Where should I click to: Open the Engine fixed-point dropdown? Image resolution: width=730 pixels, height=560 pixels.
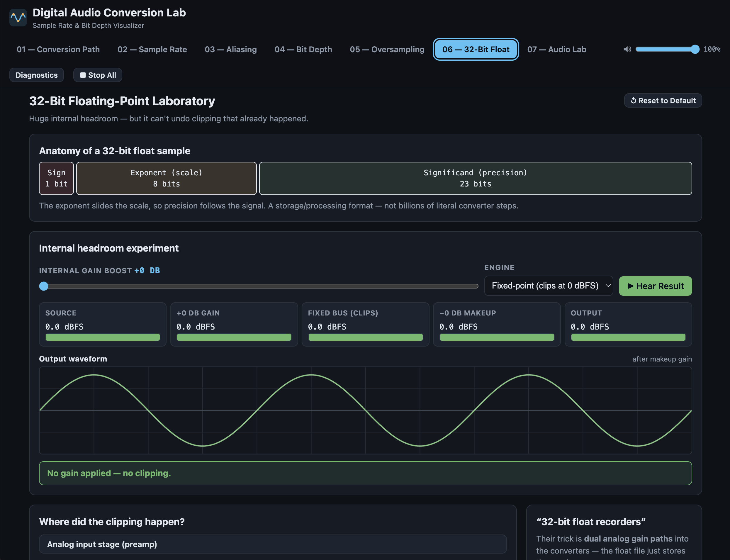[548, 286]
